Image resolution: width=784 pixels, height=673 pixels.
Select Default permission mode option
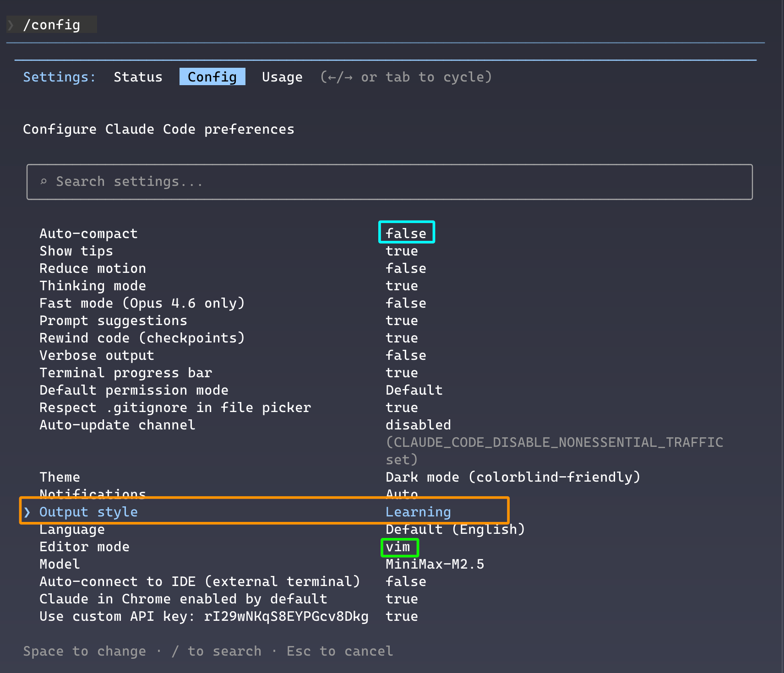414,390
